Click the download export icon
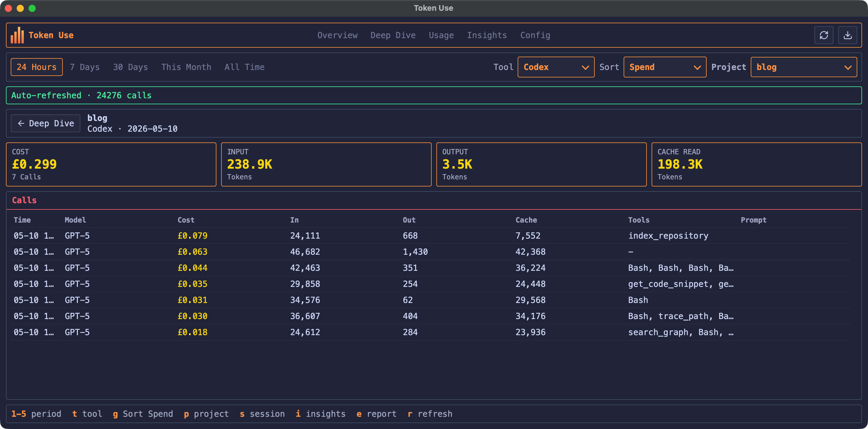 point(847,35)
